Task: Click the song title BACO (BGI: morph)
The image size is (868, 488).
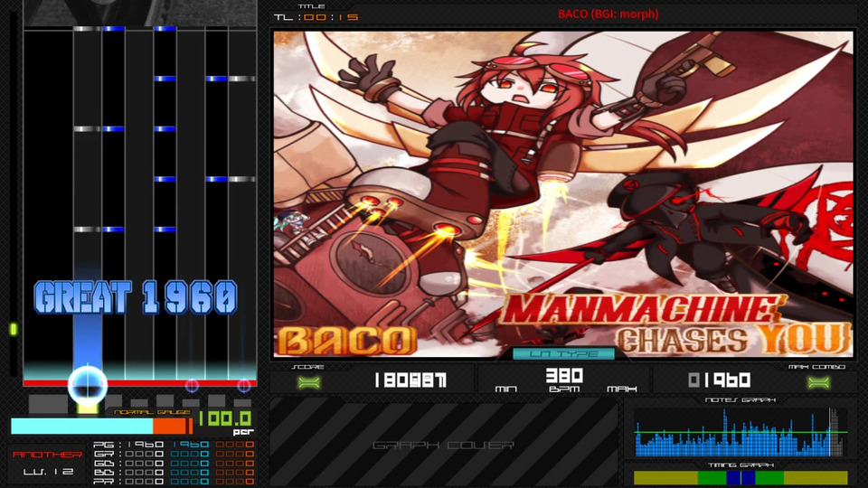Action: (609, 14)
